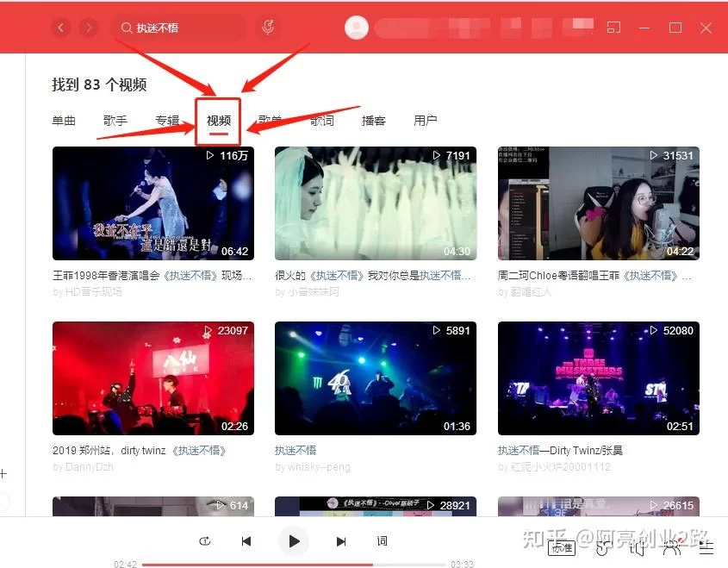Open the 标准 sound quality selector

pos(561,547)
